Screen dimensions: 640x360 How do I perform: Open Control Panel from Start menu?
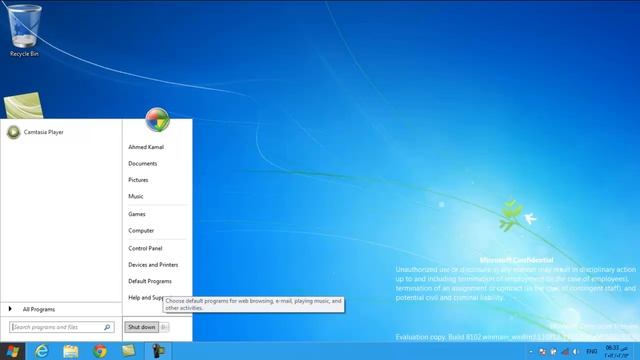tap(145, 249)
